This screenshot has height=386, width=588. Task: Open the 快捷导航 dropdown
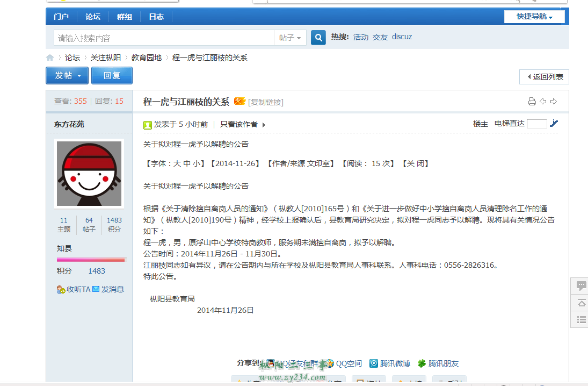point(534,17)
